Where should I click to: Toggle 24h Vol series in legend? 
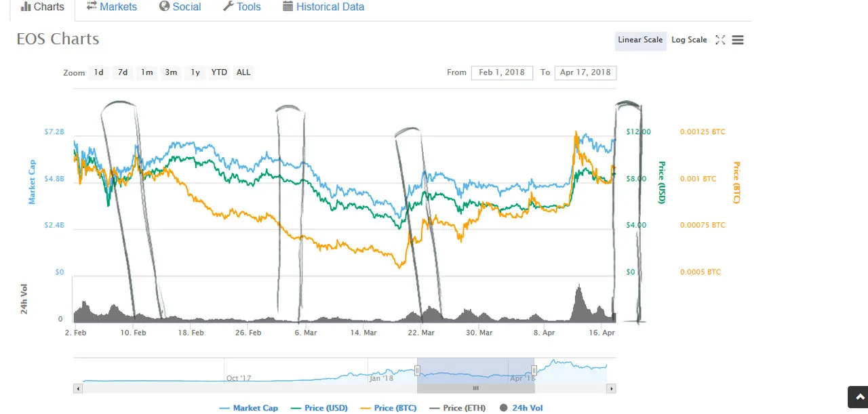[x=521, y=408]
